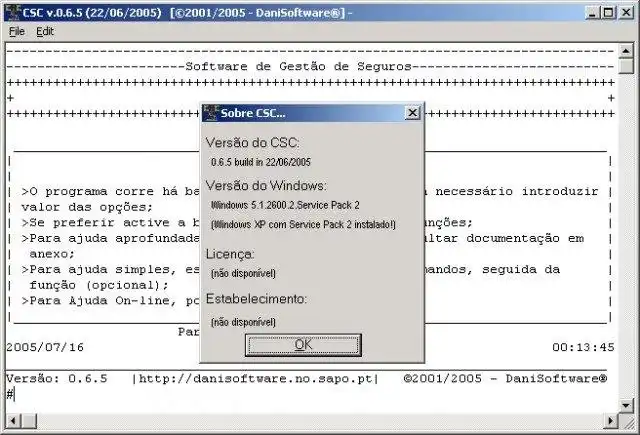Click the clock time 00:13:45
Viewport: 640px width, 435px height.
tap(583, 348)
